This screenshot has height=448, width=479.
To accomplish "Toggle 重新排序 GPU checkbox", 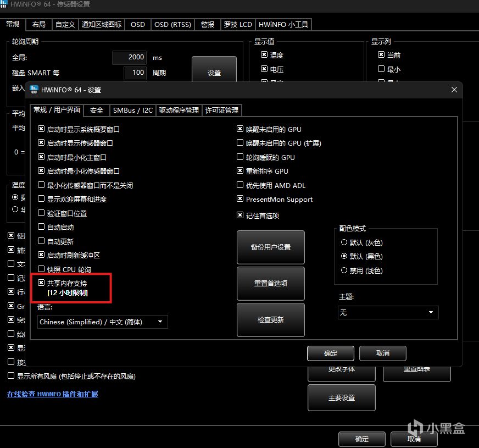I will coord(240,171).
